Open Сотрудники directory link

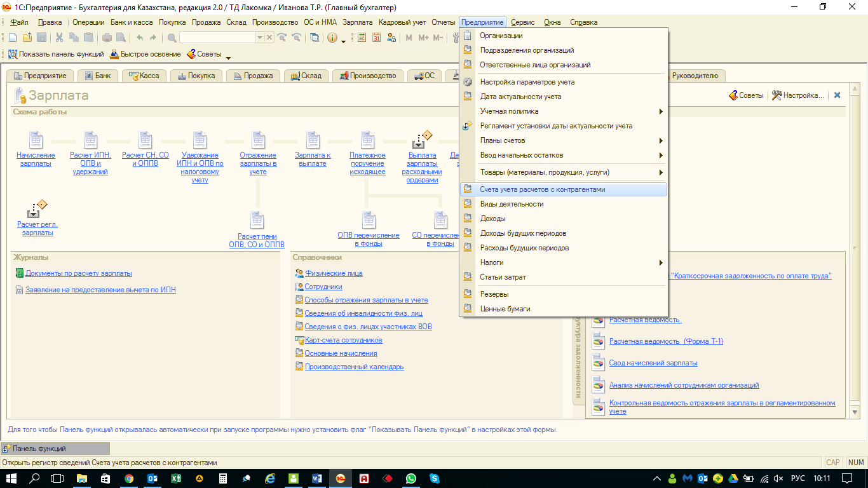(323, 287)
